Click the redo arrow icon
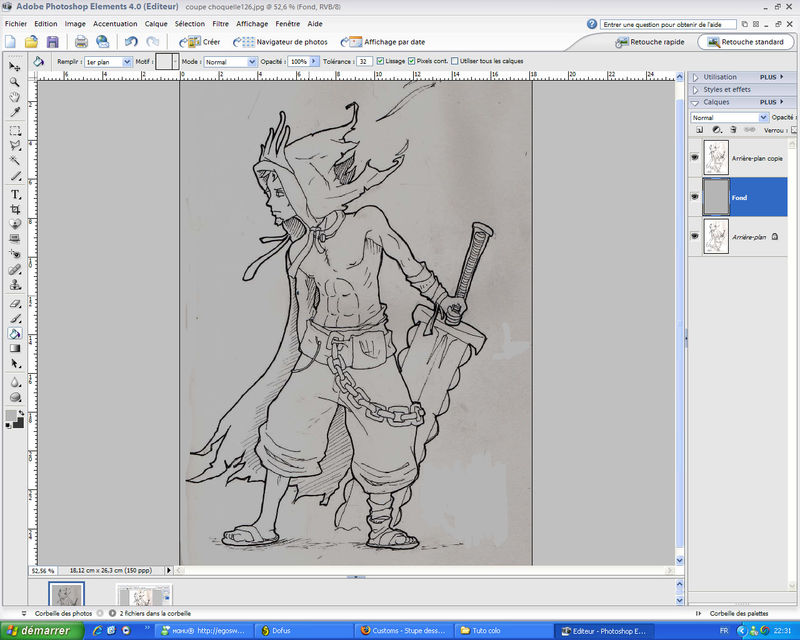 click(153, 42)
